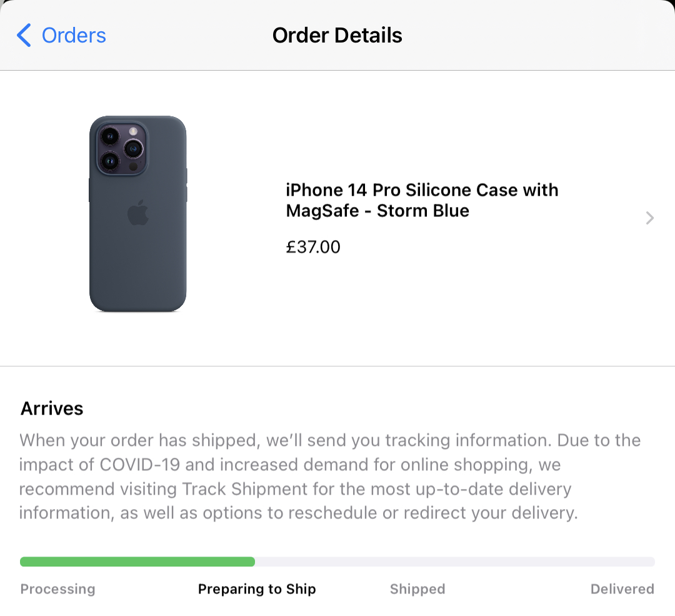Tap the green filled progress bar section
The image size is (675, 616).
click(137, 562)
